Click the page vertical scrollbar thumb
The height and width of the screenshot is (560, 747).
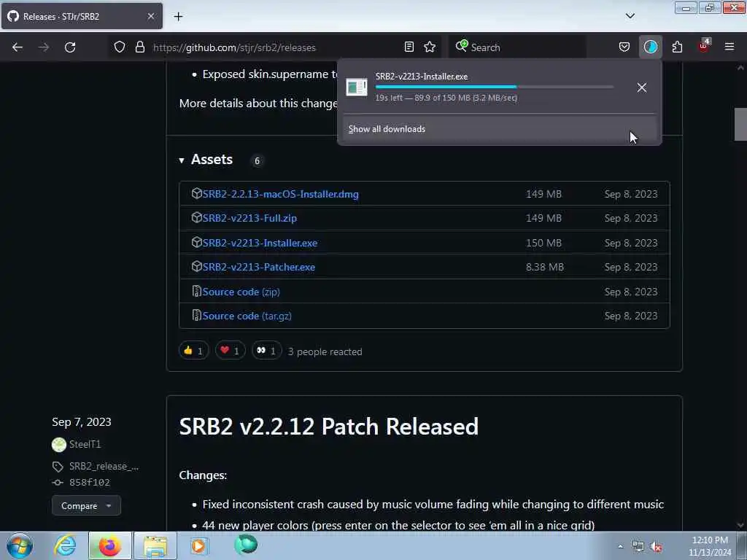740,124
